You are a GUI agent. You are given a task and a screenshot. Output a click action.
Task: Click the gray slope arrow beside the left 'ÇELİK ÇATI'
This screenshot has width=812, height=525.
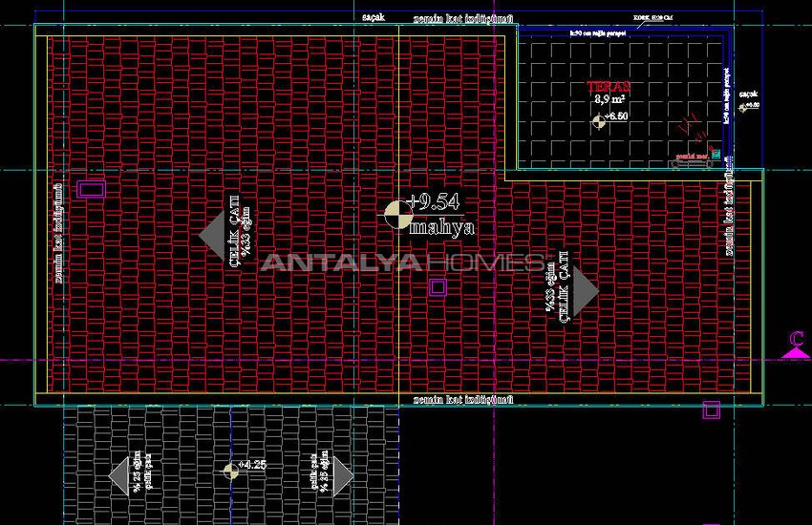(211, 235)
